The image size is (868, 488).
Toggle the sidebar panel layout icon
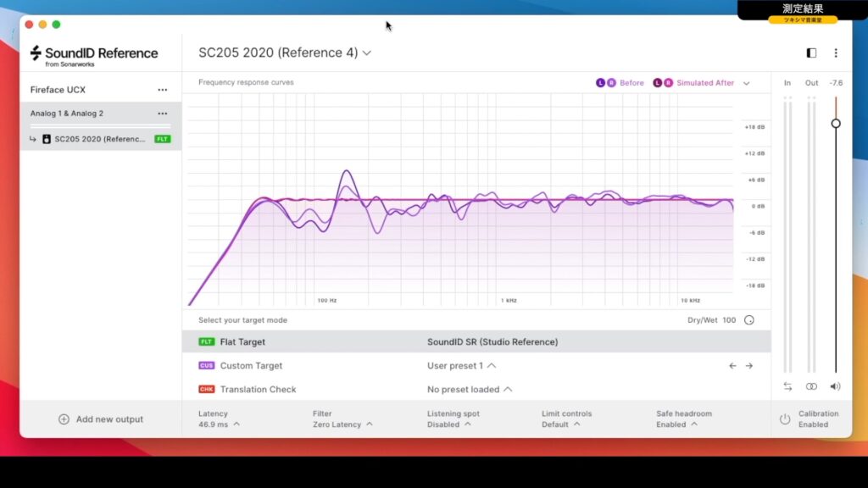(x=811, y=53)
